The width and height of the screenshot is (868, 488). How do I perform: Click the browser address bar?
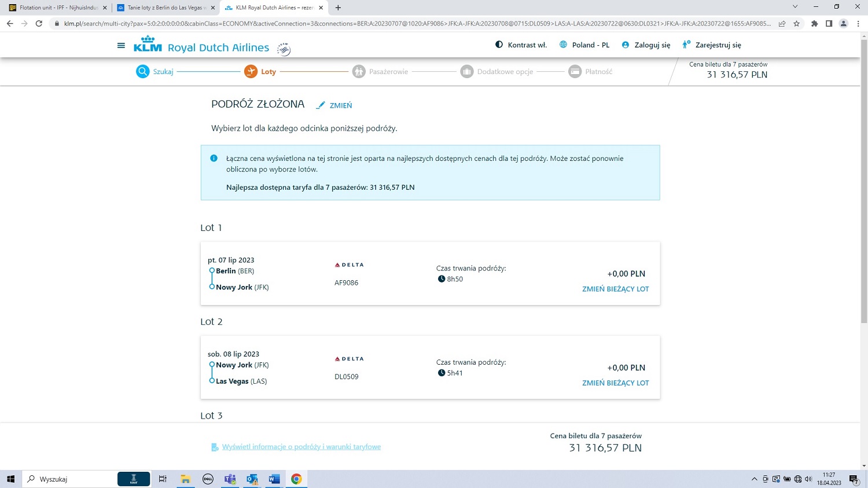click(x=417, y=24)
